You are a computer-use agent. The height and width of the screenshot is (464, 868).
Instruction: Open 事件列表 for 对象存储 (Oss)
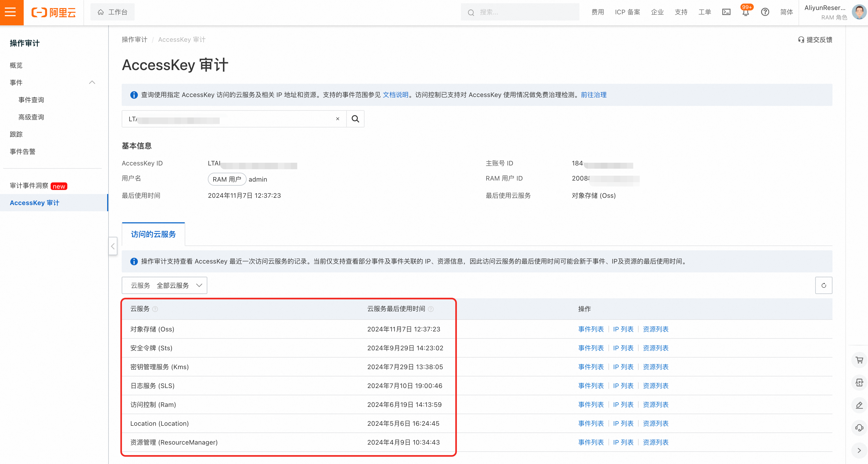[591, 329]
